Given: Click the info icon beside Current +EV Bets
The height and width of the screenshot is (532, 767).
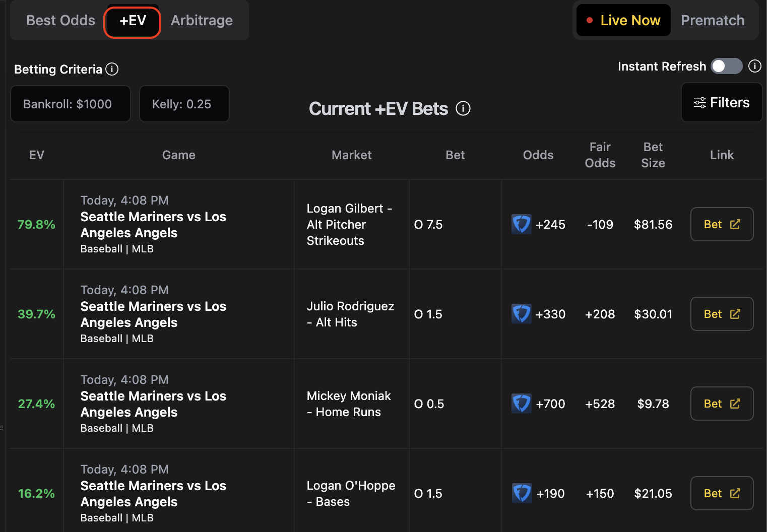Looking at the screenshot, I should click(x=463, y=108).
